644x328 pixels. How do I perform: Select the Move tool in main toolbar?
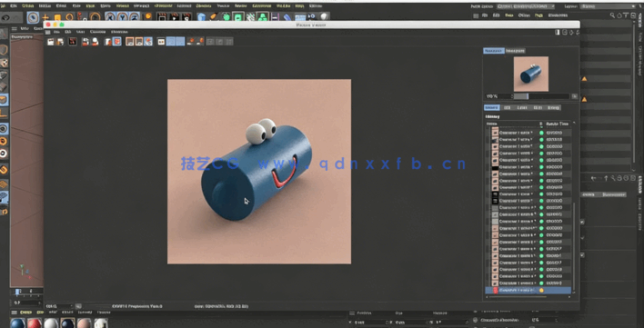pos(45,17)
